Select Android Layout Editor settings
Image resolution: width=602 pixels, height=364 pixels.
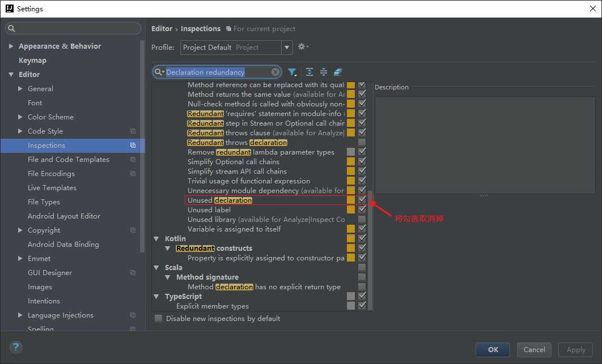tap(64, 216)
